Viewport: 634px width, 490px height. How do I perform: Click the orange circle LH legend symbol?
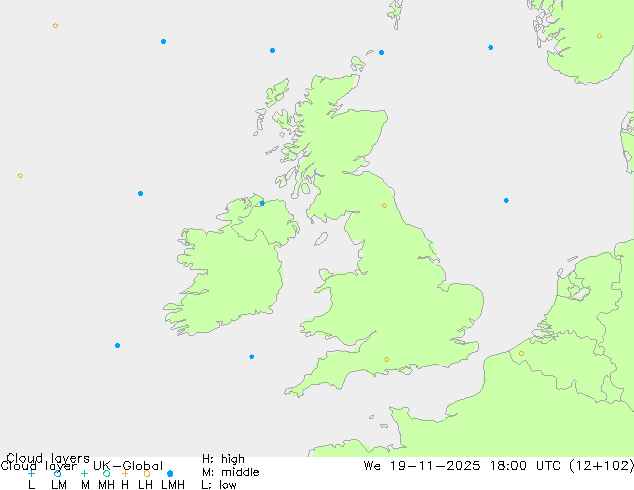[147, 473]
